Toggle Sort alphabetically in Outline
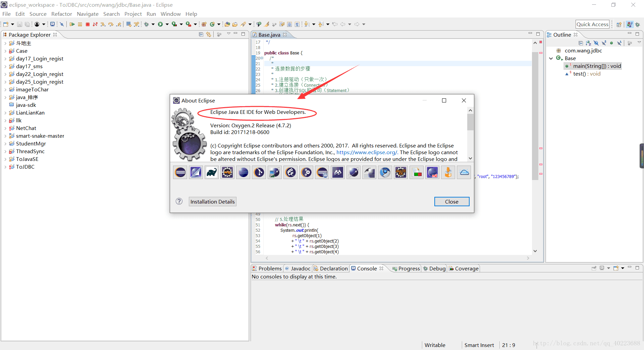Screen dimensions: 644x350 click(x=588, y=43)
